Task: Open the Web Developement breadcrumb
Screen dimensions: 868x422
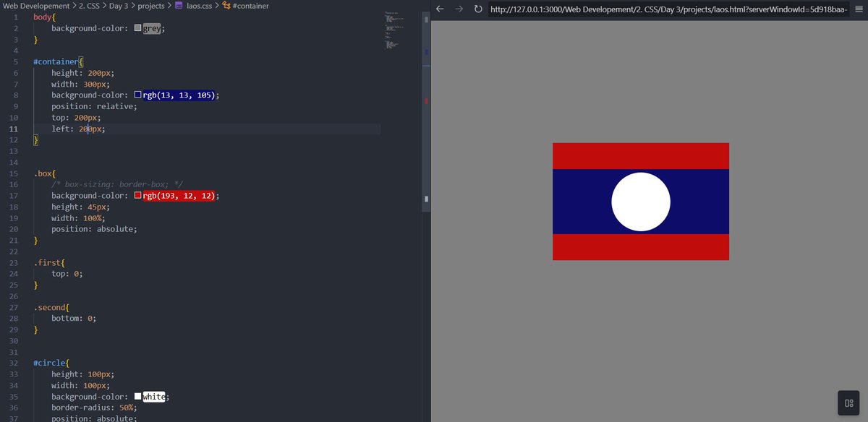Action: tap(35, 5)
